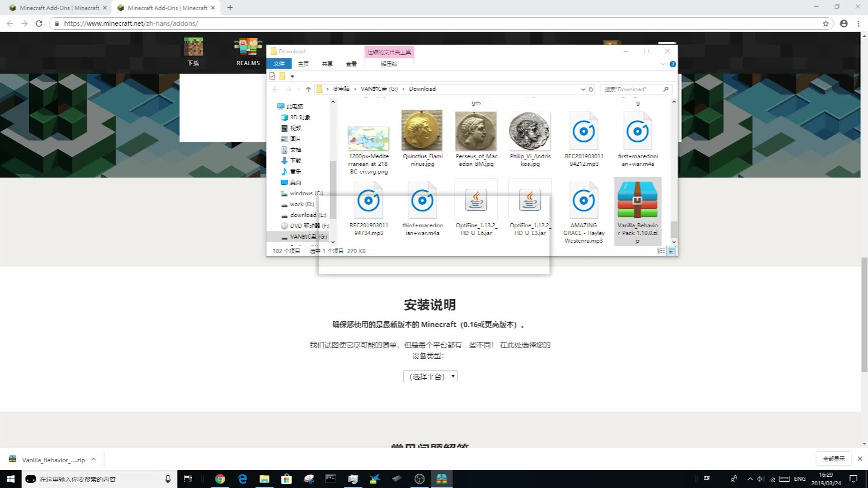Click 全部显示 in the download bar
Viewport: 868px width, 488px height.
[x=833, y=459]
